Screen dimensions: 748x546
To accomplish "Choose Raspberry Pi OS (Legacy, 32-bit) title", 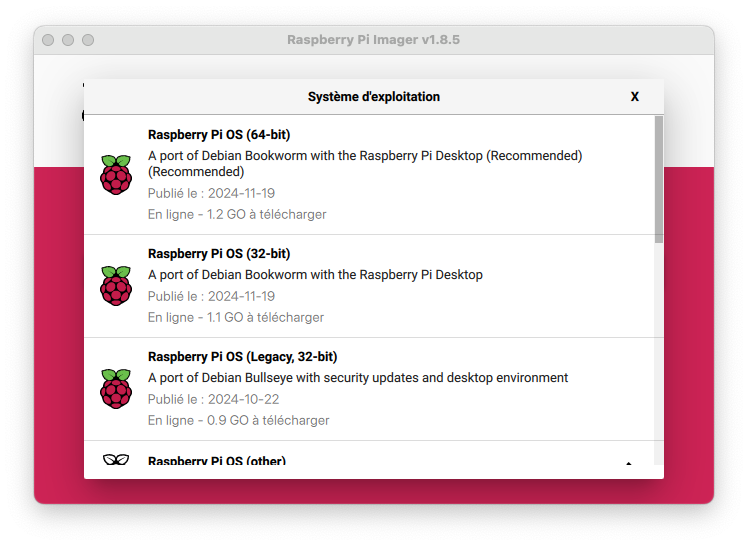I will click(x=242, y=357).
